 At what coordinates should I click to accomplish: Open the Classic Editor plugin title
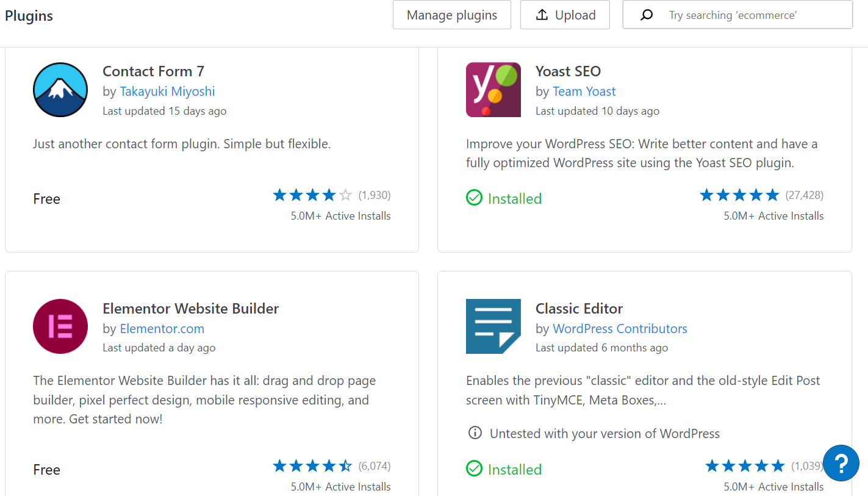point(579,309)
